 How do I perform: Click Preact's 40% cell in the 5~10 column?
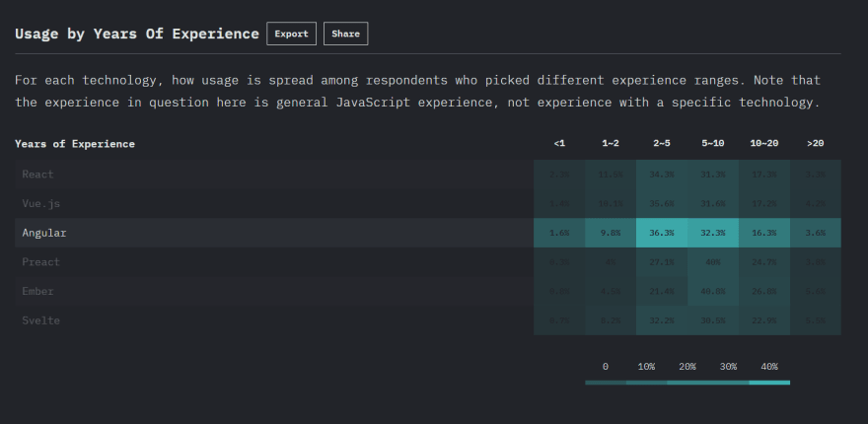(712, 262)
